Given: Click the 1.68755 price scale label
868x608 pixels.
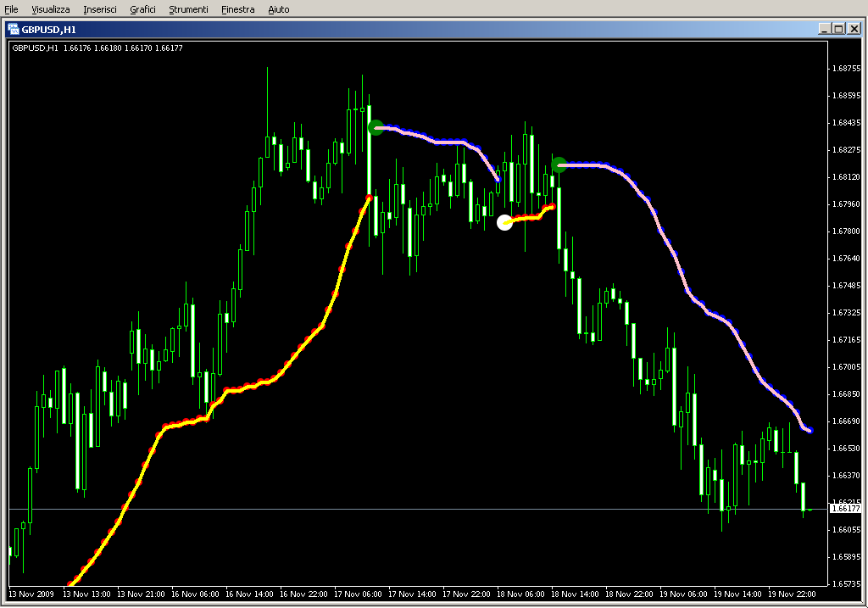Looking at the screenshot, I should coord(847,69).
